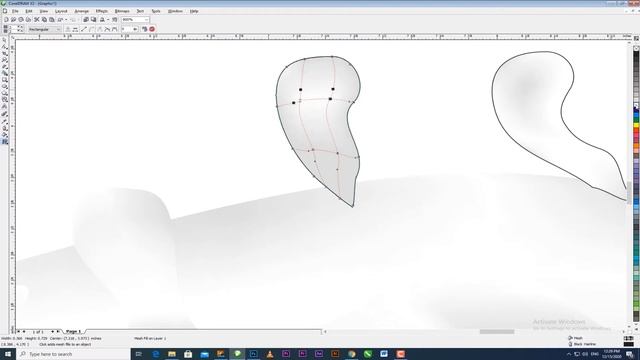640x360 pixels.
Task: Open the Edit menu
Action: [29, 11]
